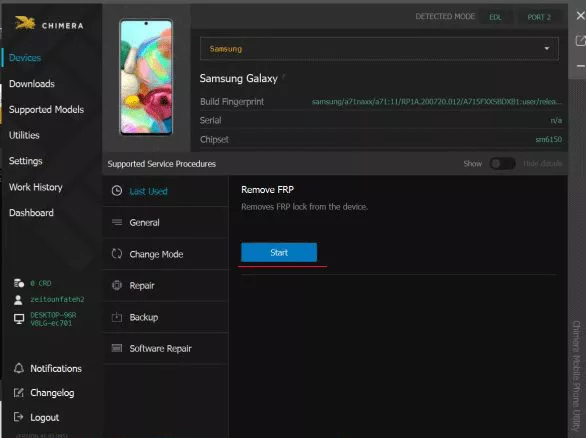Click the credits icon beside 0 CRD
The width and height of the screenshot is (586, 438).
tap(19, 283)
